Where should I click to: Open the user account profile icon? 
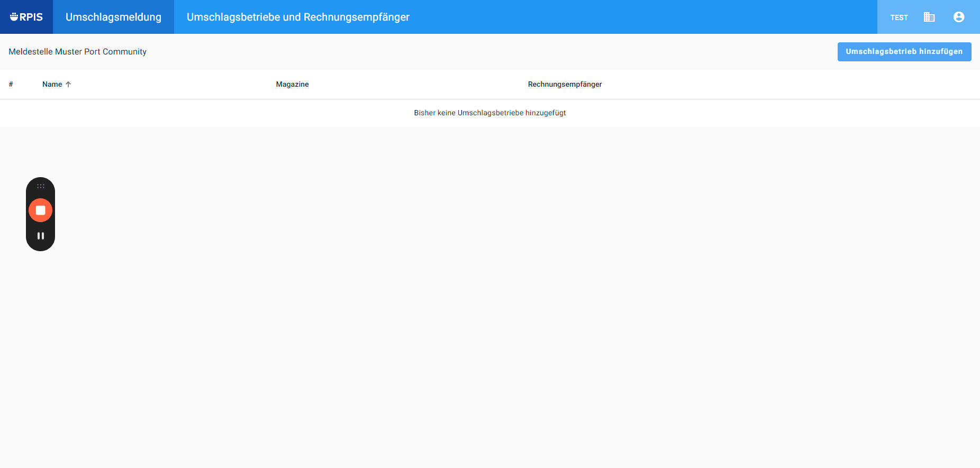click(959, 17)
